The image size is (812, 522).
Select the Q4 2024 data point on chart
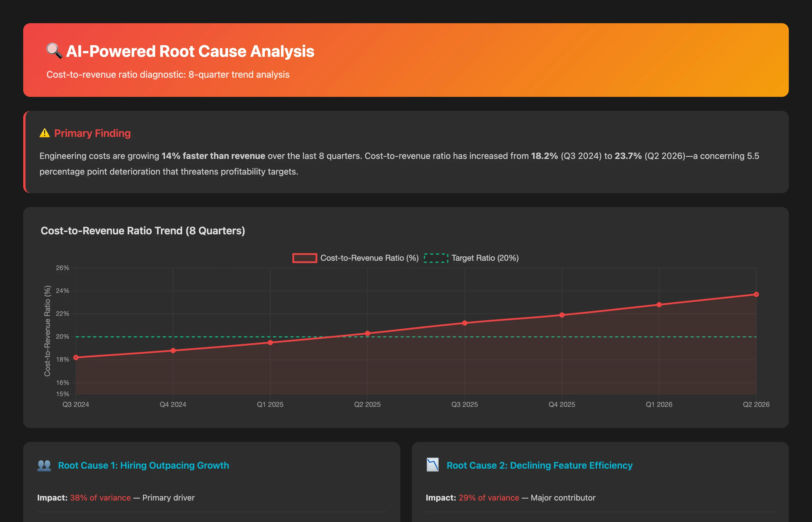pyautogui.click(x=173, y=351)
